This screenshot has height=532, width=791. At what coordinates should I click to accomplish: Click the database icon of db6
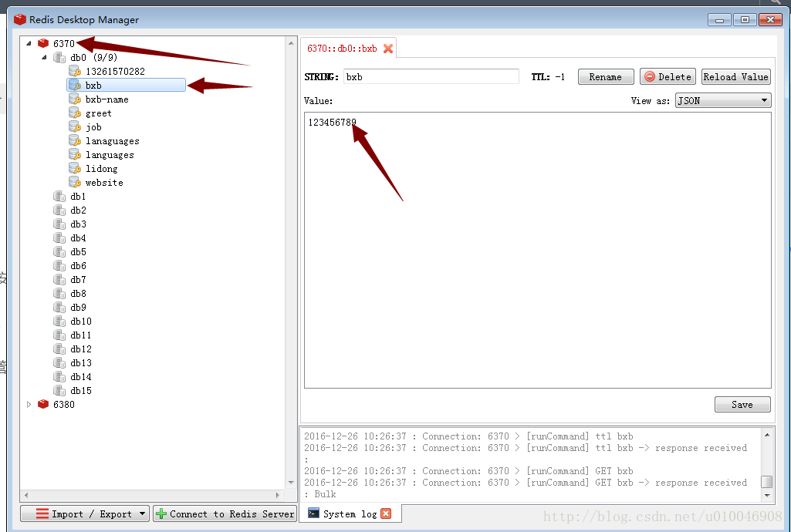pyautogui.click(x=59, y=265)
